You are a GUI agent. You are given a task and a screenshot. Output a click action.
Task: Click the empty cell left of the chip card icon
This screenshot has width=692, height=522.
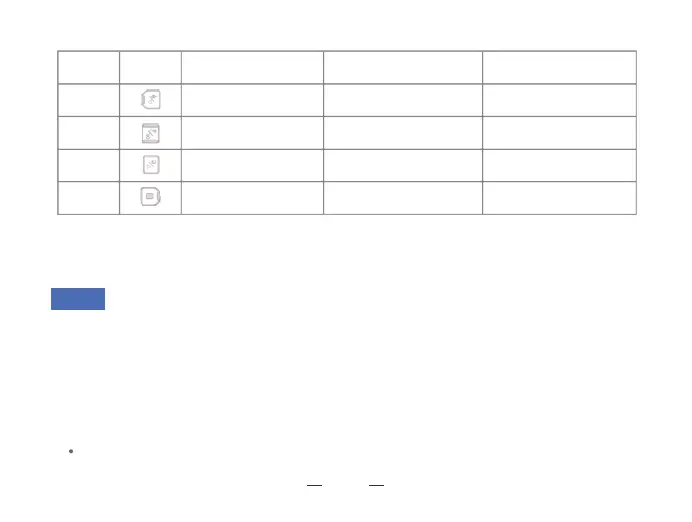coord(88,198)
